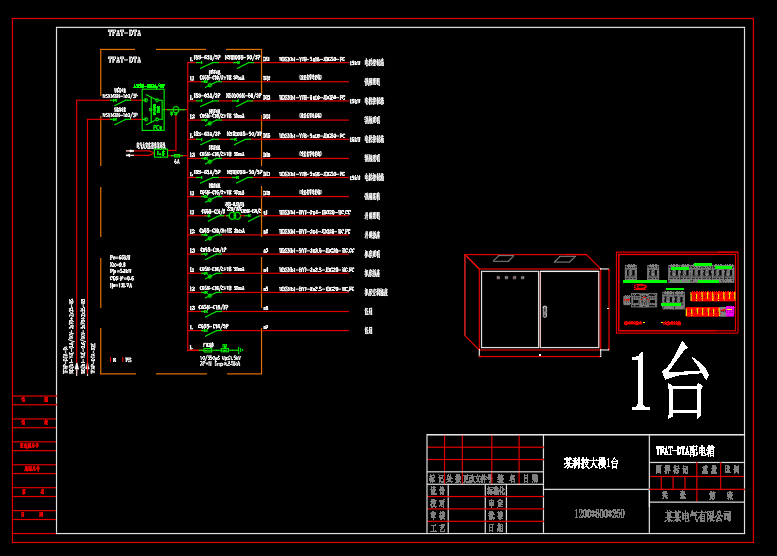Click the large white "1台" quantity text
The image size is (777, 556).
click(669, 381)
